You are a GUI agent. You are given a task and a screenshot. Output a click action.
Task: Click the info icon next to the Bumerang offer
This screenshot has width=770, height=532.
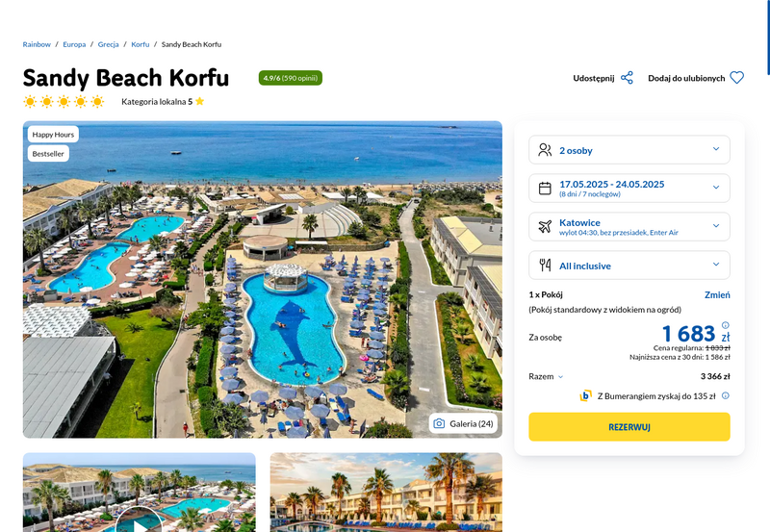tap(726, 395)
